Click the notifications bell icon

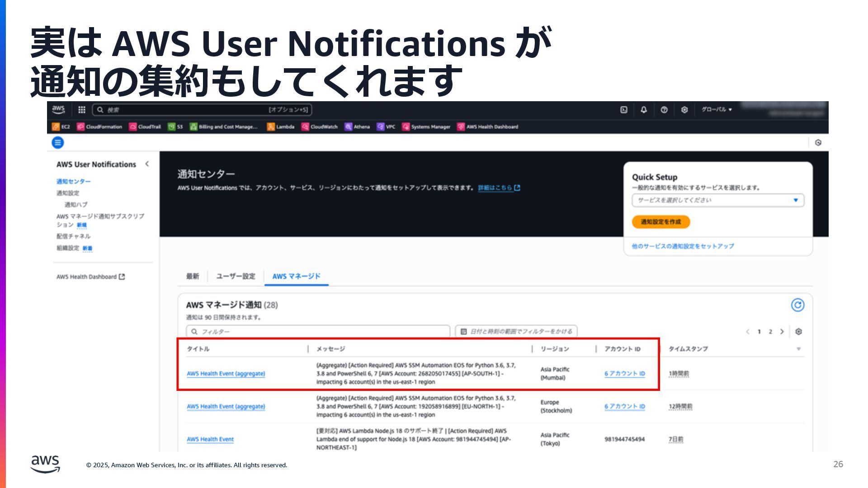coord(644,110)
